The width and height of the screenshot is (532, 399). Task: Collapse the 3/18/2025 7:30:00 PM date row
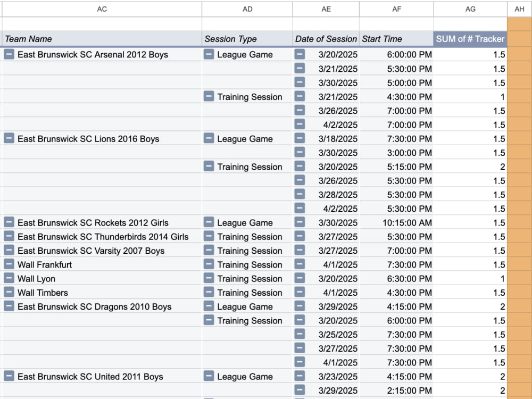[x=300, y=138]
